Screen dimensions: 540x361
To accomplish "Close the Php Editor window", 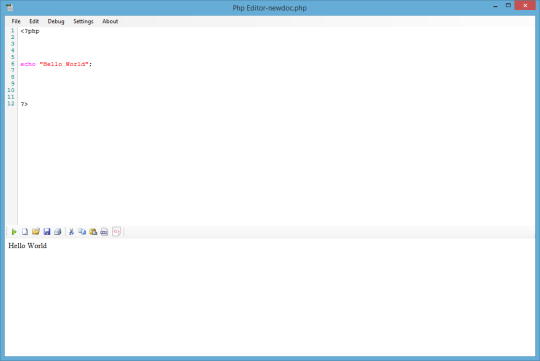I will (525, 6).
